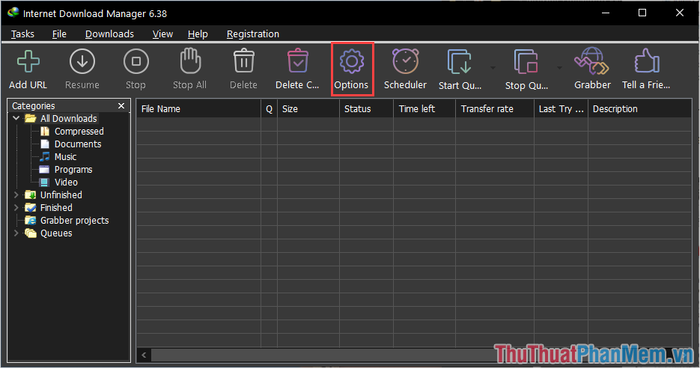Viewport: 700px width, 368px height.
Task: Select the Unfinished category
Action: pyautogui.click(x=61, y=195)
